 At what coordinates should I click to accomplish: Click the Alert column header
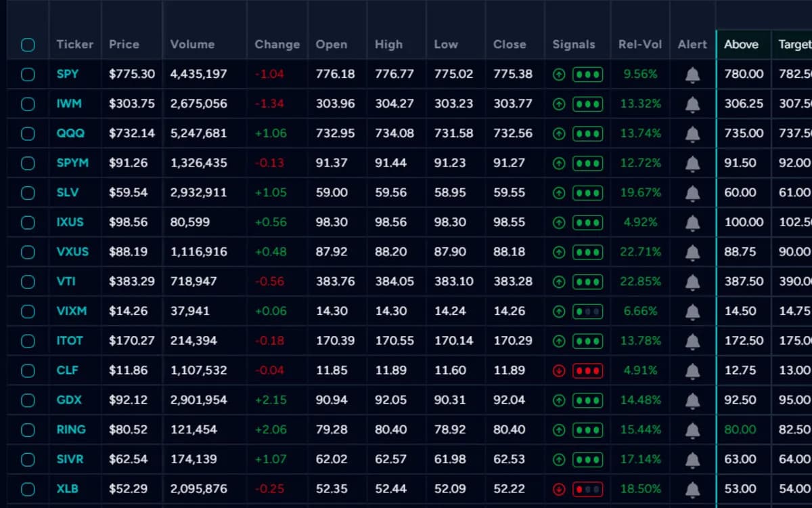(x=692, y=44)
